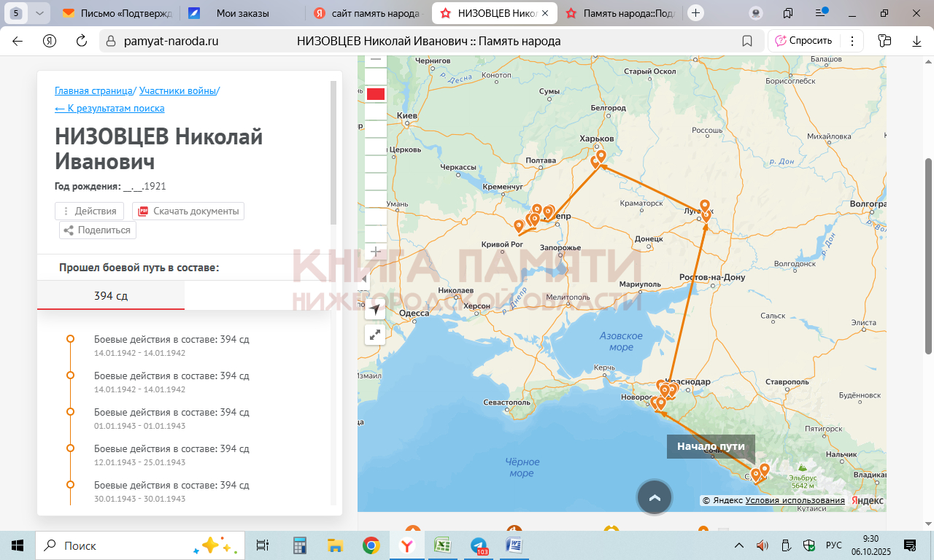
Task: Click the red zoom level slider handle
Action: click(x=376, y=94)
